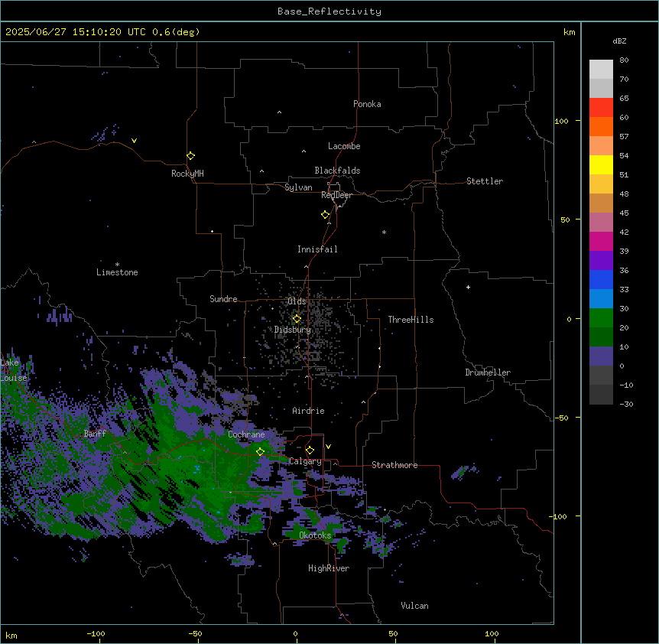Click the ThreeHills label
This screenshot has height=644, width=659.
pos(411,320)
